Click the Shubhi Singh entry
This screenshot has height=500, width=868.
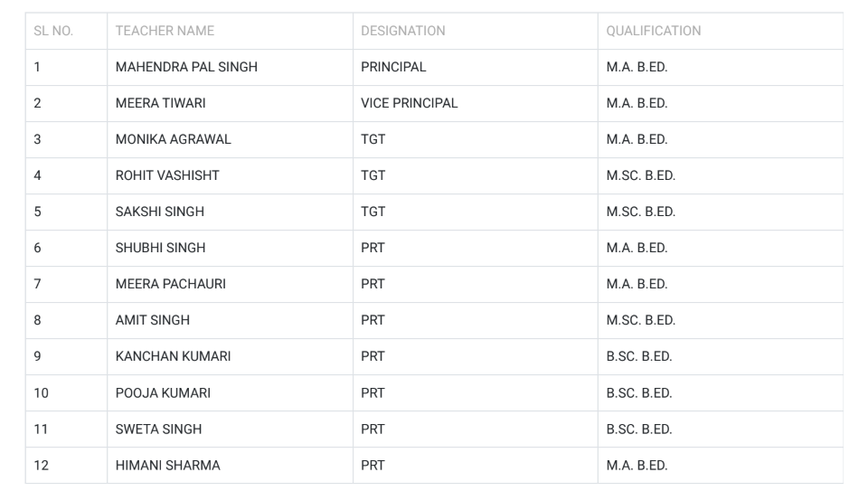click(160, 248)
